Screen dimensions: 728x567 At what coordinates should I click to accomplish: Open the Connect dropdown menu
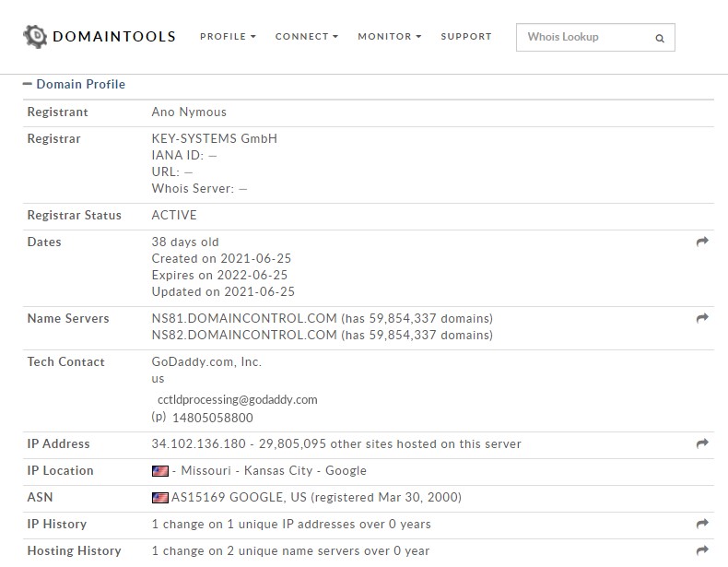pos(307,36)
